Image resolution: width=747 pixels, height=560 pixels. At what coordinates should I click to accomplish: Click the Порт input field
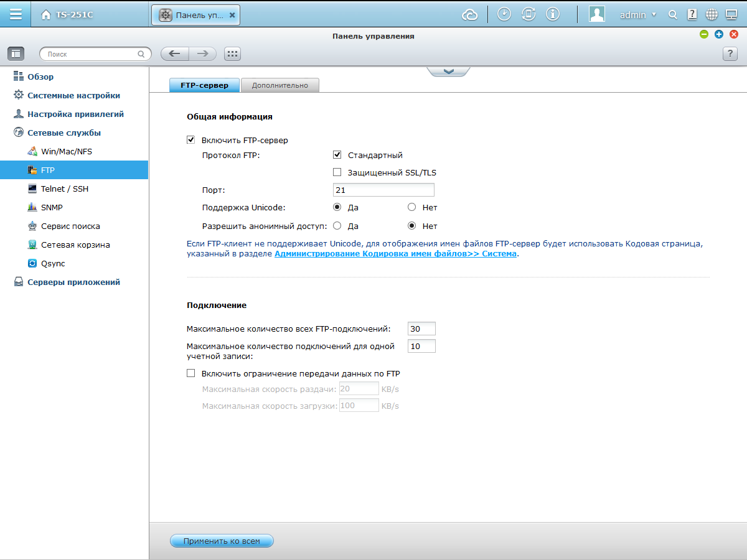click(383, 190)
